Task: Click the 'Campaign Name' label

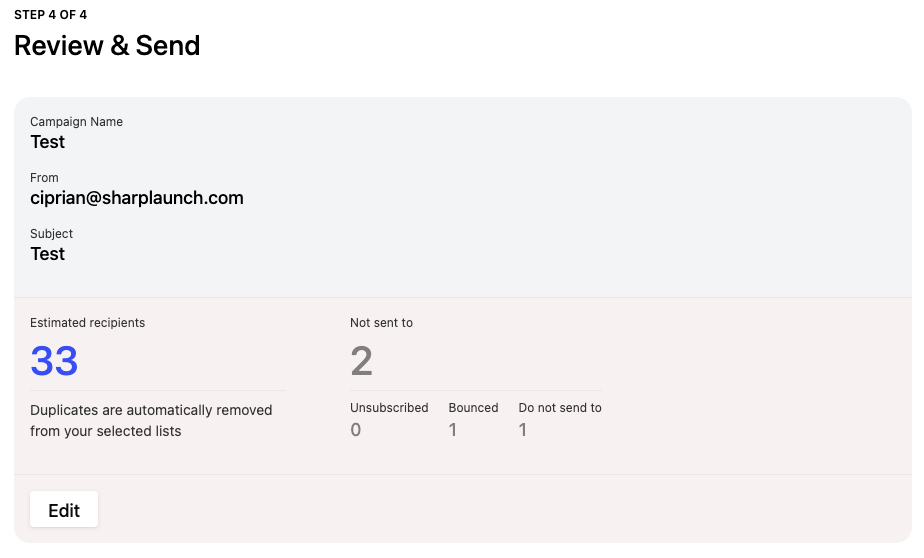Action: 76,122
